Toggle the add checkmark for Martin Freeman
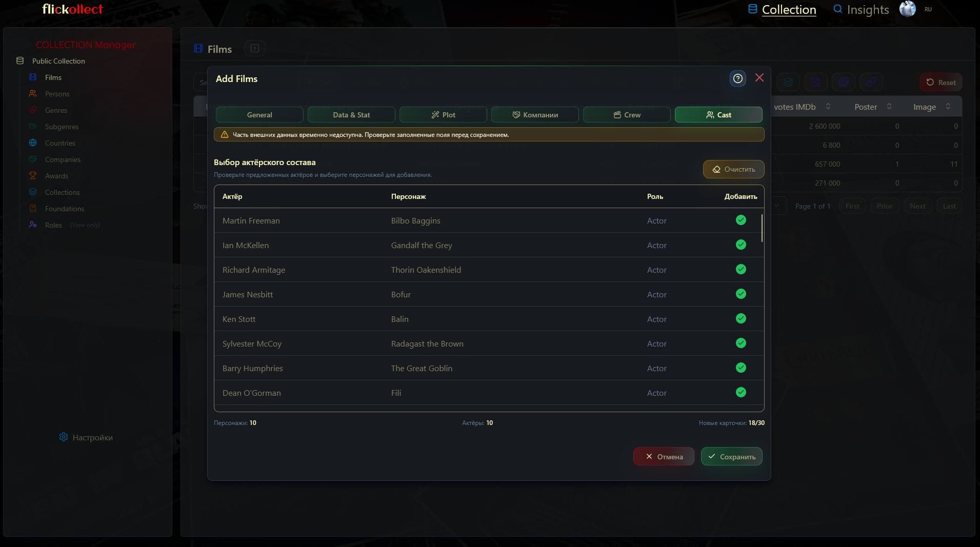Image resolution: width=980 pixels, height=547 pixels. point(741,220)
